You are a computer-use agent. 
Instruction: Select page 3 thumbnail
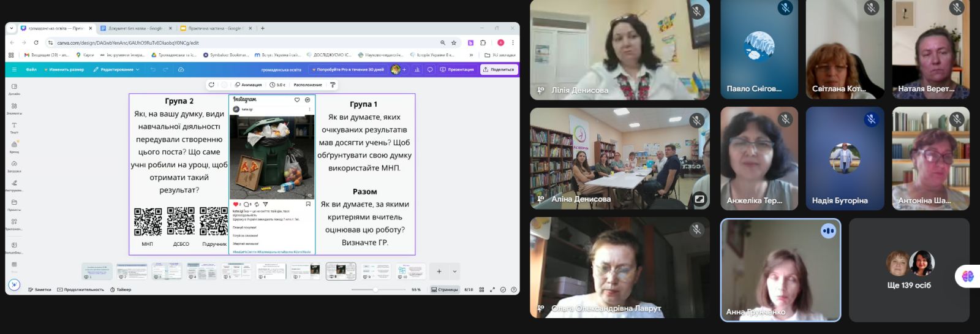[x=167, y=271]
